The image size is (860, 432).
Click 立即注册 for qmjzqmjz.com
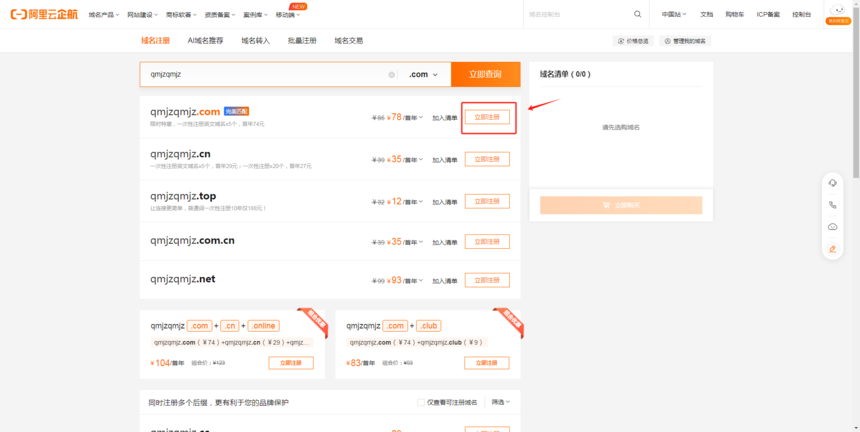pos(487,117)
